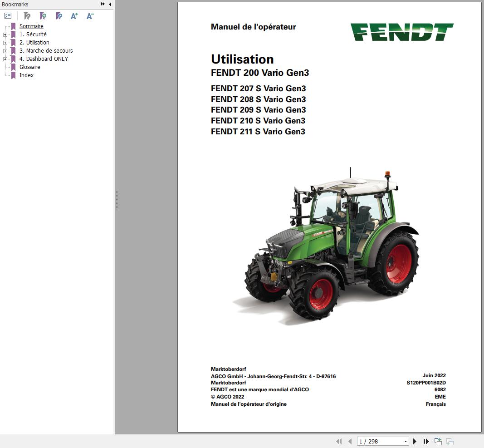This screenshot has width=484, height=448.
Task: Click 'FENDT 207 S Vario Gen3' line
Action: pyautogui.click(x=259, y=89)
